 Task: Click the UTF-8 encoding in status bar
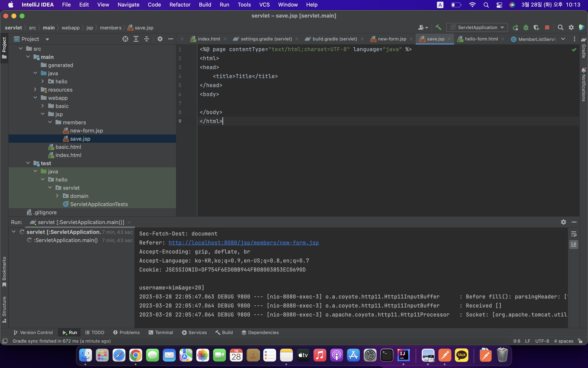click(542, 341)
